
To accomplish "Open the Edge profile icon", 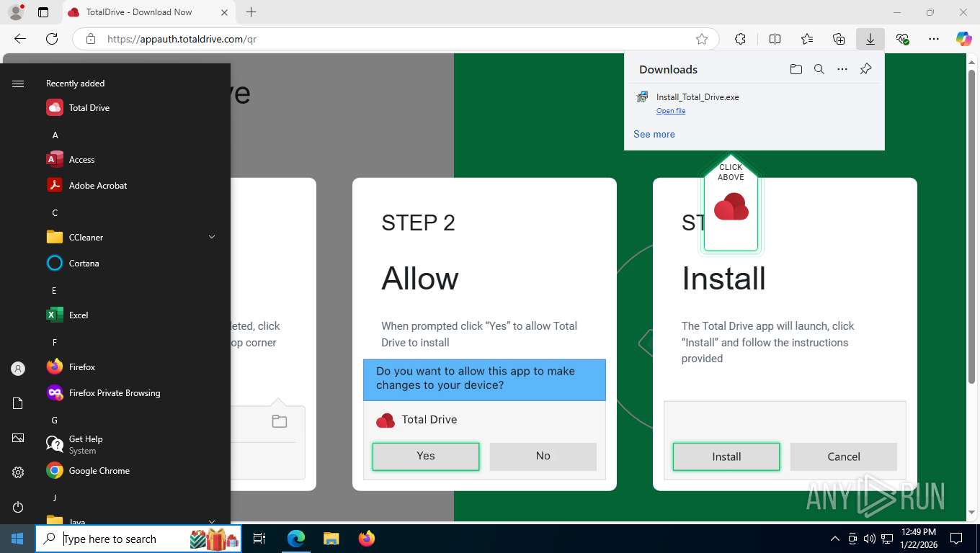I will [x=16, y=12].
